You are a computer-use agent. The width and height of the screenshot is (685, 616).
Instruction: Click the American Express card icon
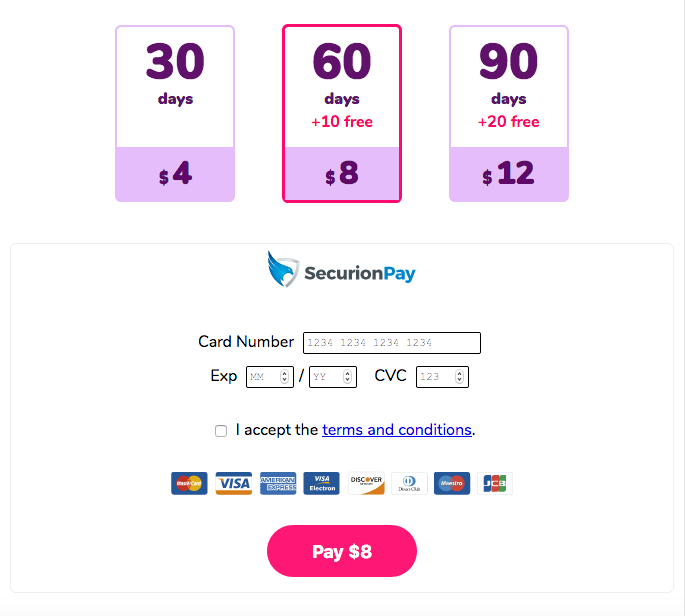point(278,484)
